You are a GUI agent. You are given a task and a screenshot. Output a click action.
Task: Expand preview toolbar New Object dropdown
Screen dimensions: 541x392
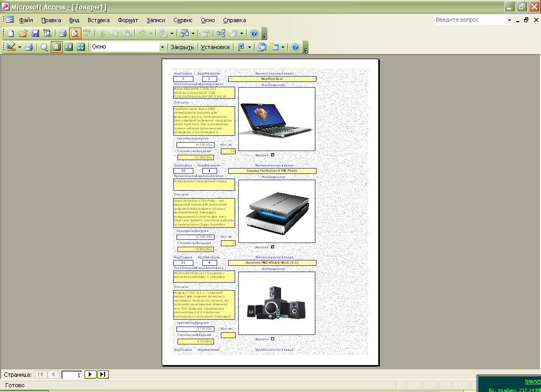pyautogui.click(x=283, y=47)
